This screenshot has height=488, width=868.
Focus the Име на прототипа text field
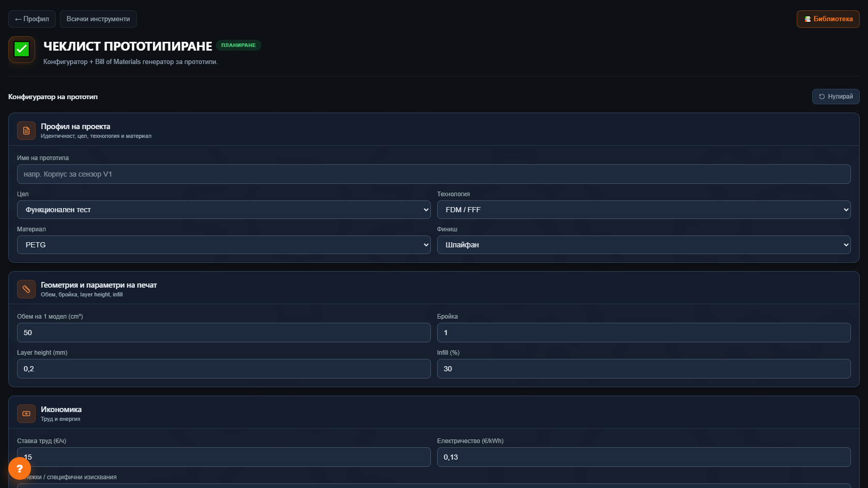434,174
